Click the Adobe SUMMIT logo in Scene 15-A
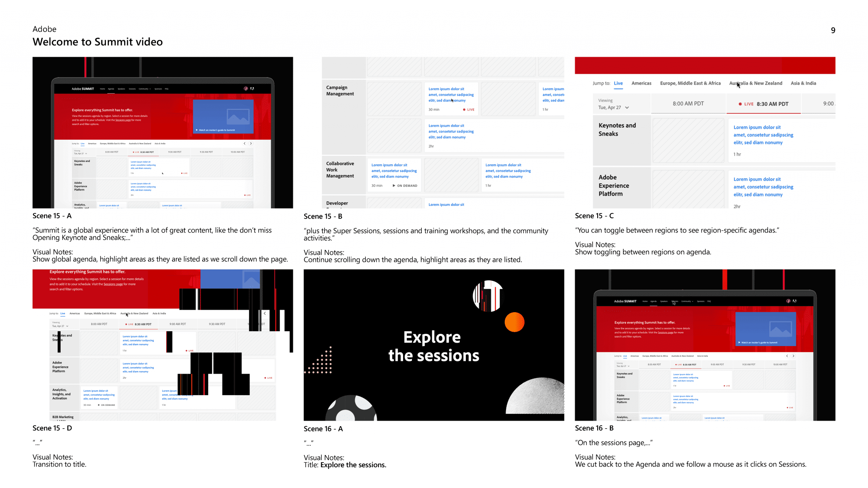The image size is (868, 488). pos(83,89)
